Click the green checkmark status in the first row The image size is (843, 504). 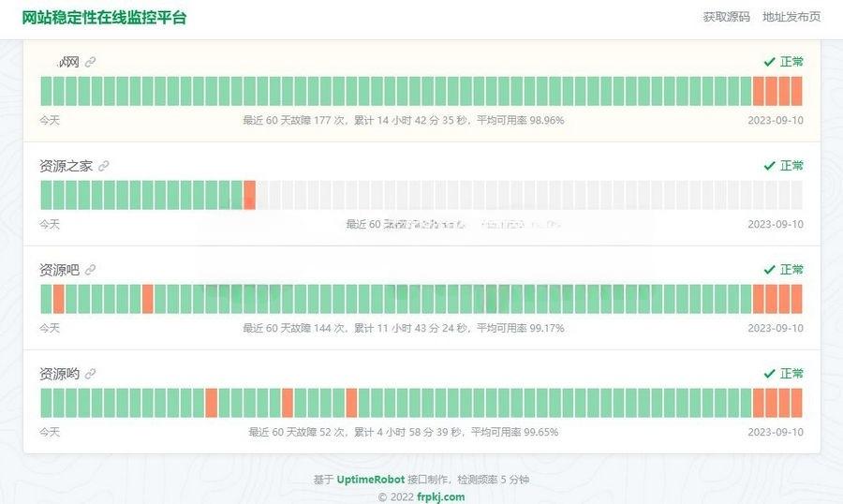click(x=783, y=62)
